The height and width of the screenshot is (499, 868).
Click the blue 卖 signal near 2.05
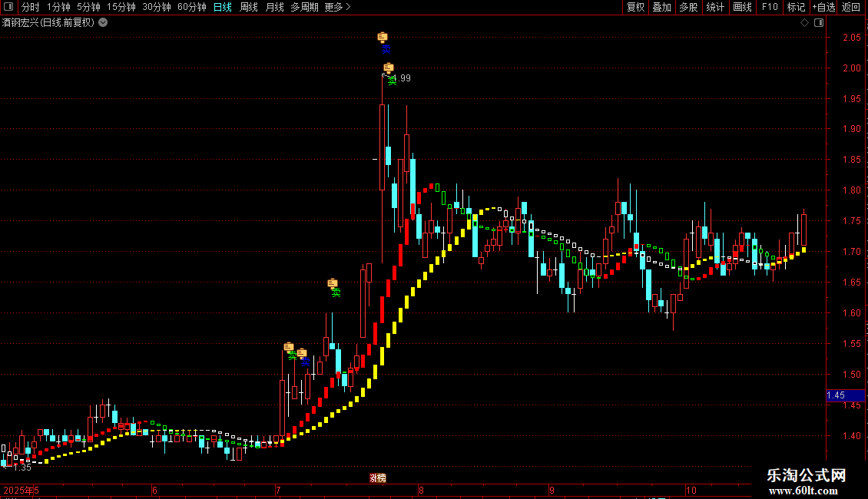pyautogui.click(x=386, y=49)
